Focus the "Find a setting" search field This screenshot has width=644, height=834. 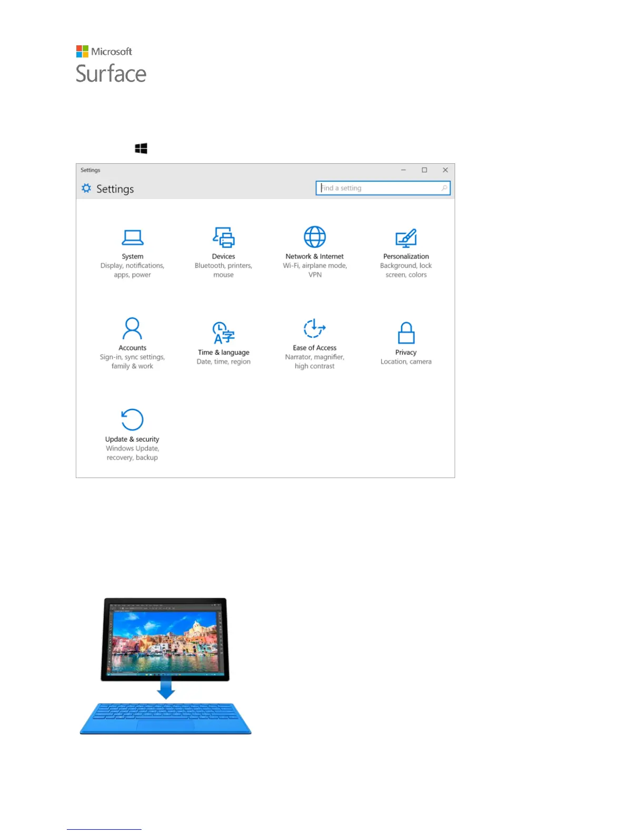pos(383,188)
